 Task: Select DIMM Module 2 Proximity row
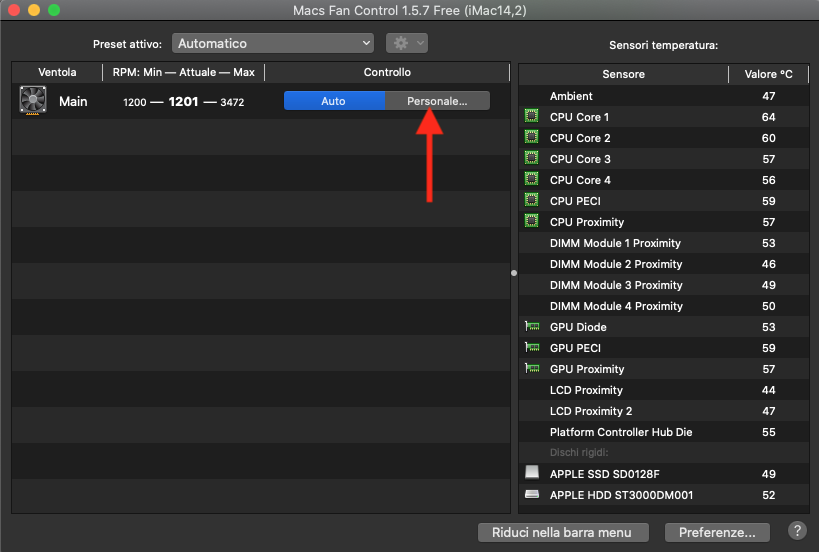tap(664, 264)
